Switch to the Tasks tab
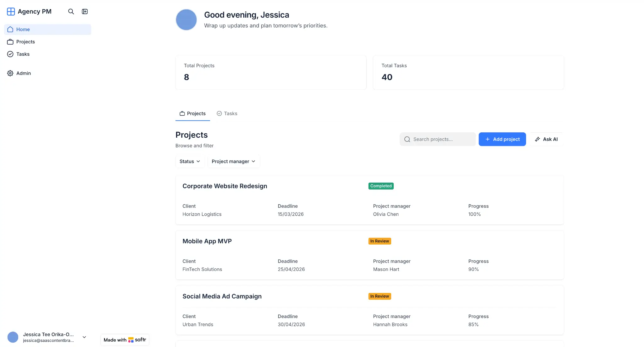This screenshot has width=644, height=347. (227, 113)
